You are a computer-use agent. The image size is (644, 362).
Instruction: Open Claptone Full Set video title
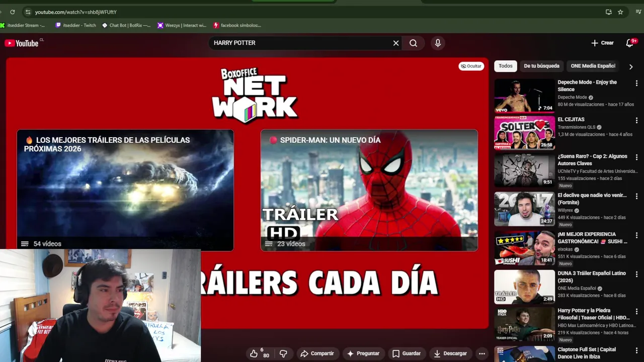587,353
